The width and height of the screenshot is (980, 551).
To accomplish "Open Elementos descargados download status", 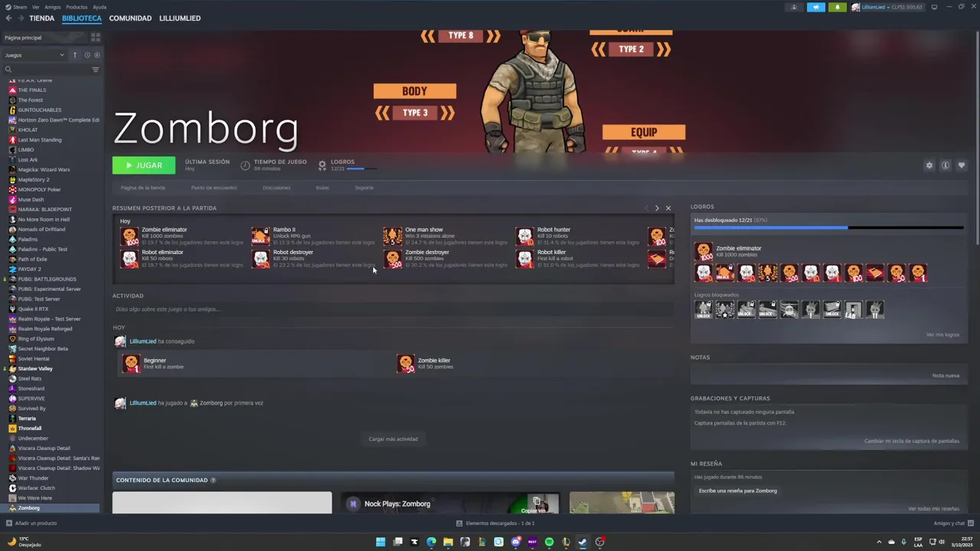I will click(495, 523).
